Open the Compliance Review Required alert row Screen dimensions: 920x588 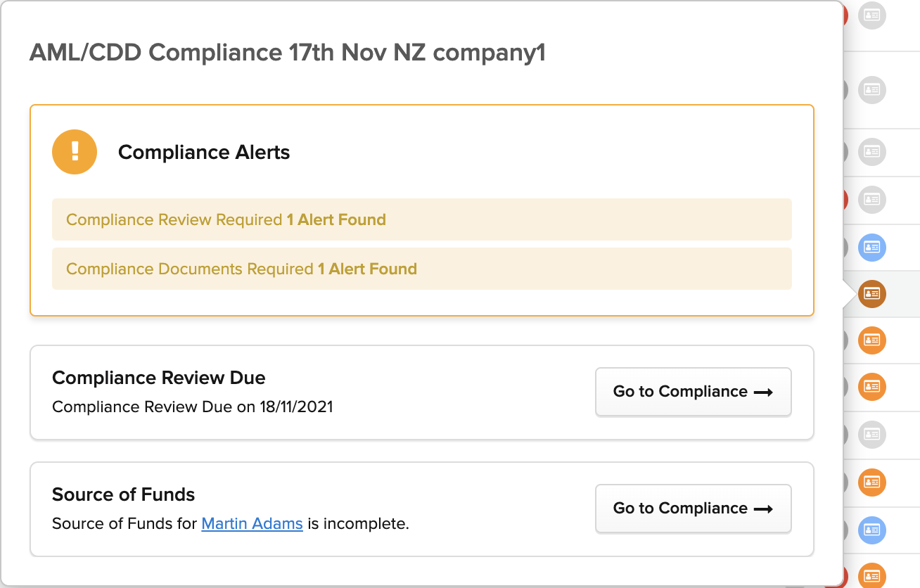422,219
